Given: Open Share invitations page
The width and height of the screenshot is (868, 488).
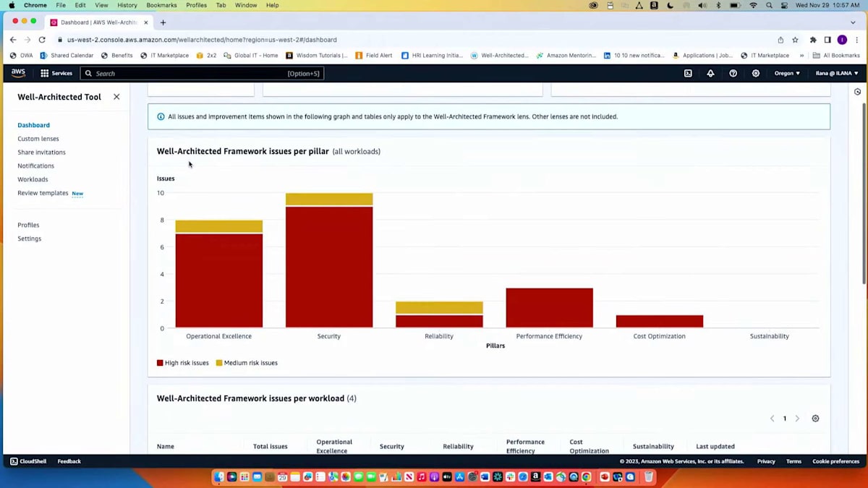Looking at the screenshot, I should pos(41,153).
